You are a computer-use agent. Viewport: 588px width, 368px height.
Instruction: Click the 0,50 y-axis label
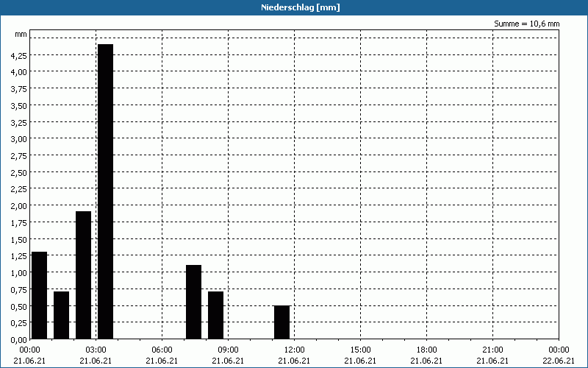(19, 306)
